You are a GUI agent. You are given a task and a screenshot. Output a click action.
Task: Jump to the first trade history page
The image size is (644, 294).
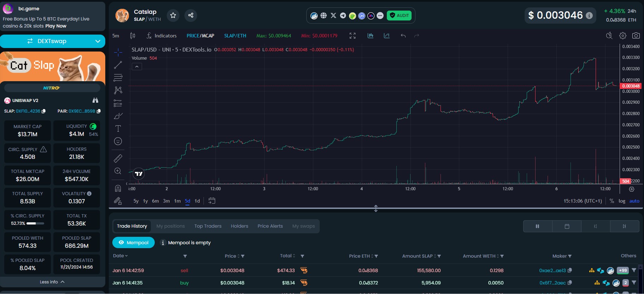(x=596, y=226)
